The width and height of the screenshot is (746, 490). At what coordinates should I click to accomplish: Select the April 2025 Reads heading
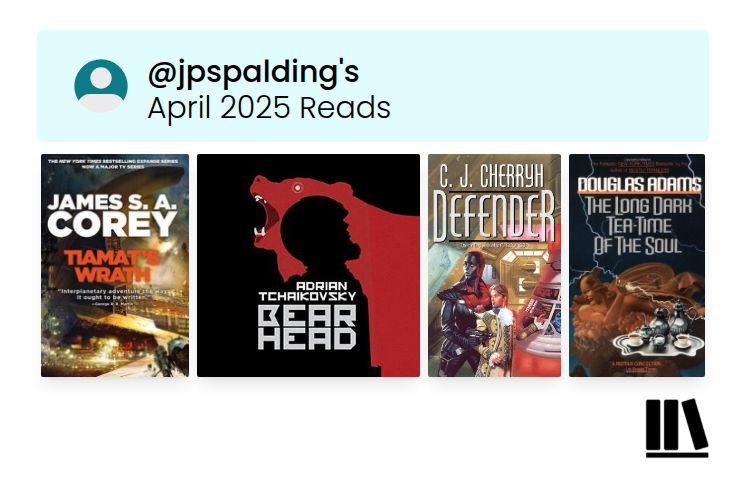coord(269,108)
